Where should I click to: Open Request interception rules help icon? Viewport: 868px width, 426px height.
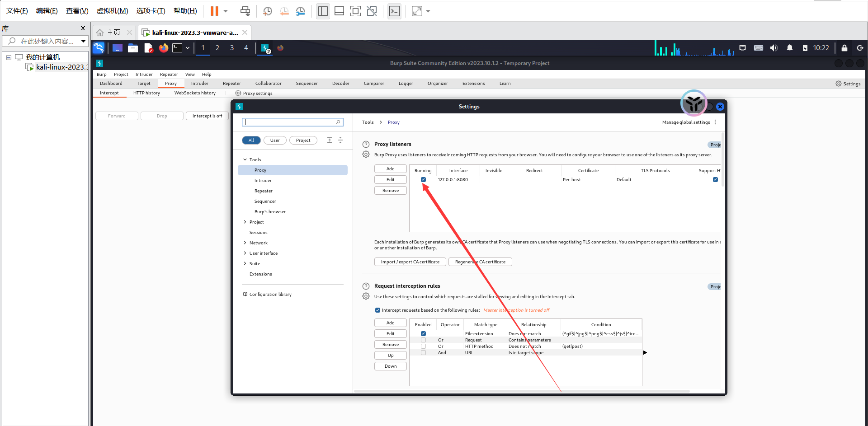tap(366, 286)
